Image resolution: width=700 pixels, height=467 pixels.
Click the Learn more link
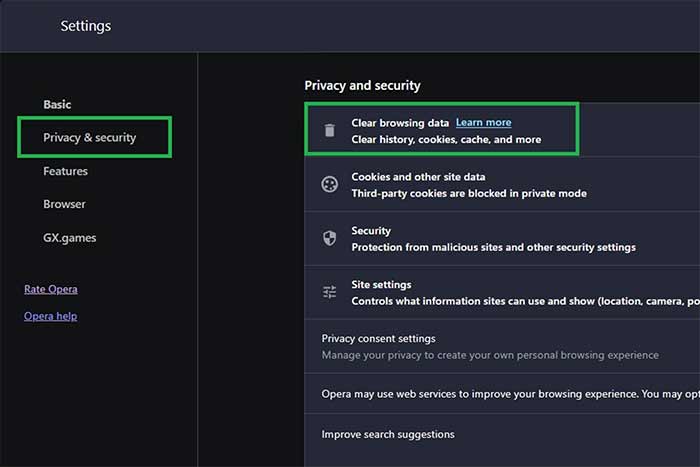483,122
